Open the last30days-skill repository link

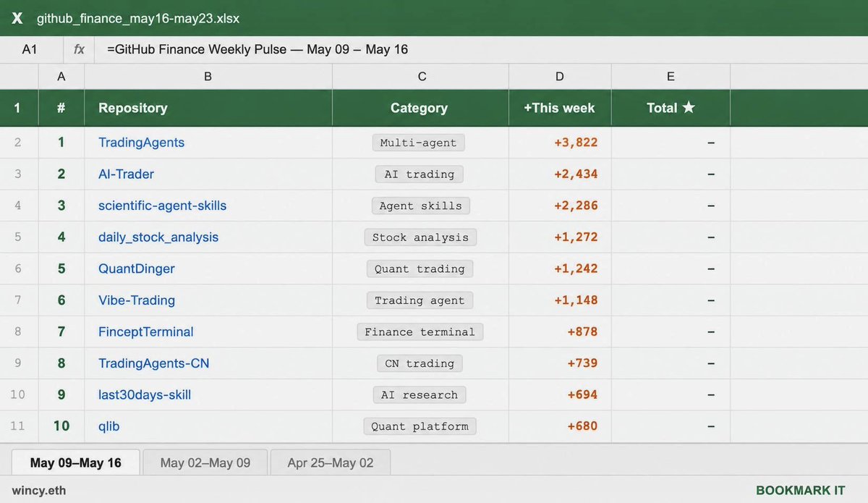[x=145, y=394]
